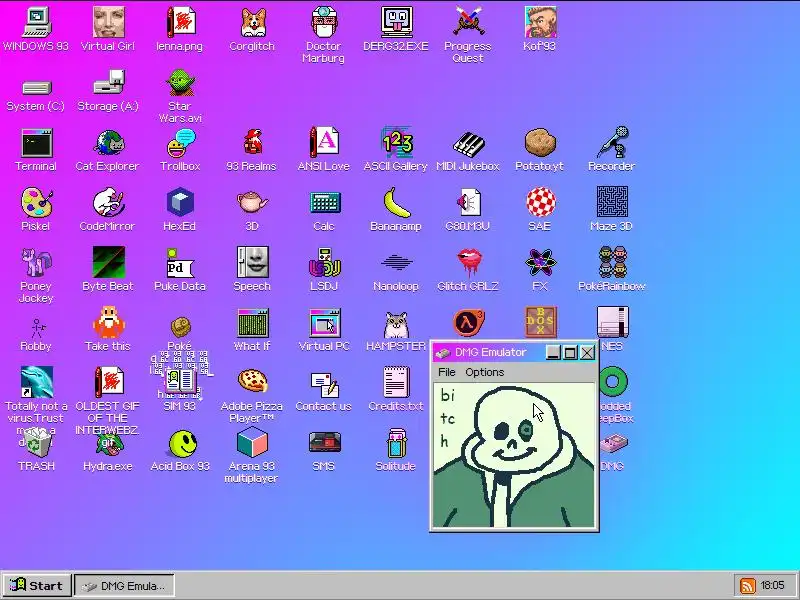Launch MIDI Jukebox icon
800x600 pixels.
click(x=468, y=144)
